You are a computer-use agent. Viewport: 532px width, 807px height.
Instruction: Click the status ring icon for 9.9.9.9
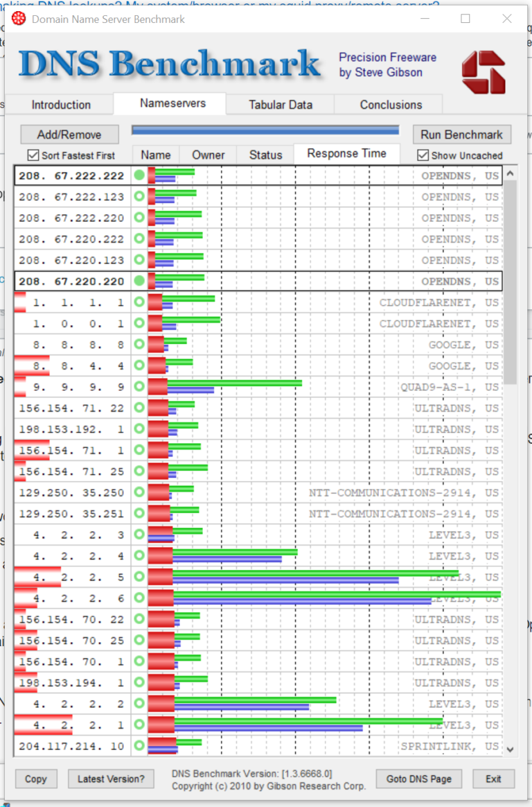tap(139, 387)
